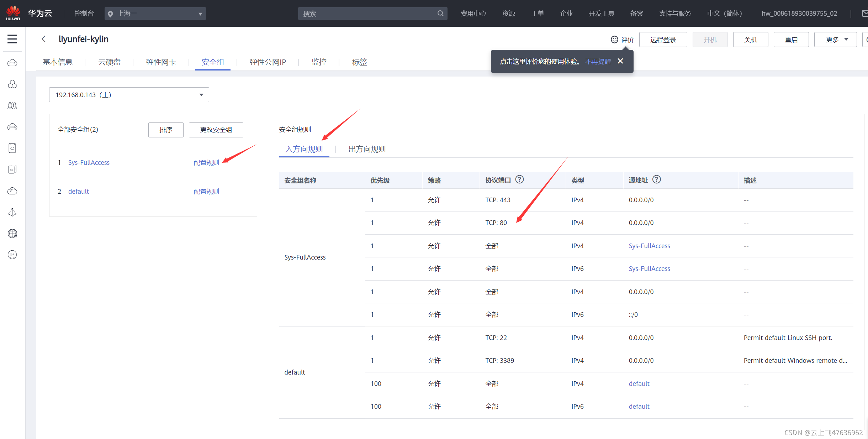This screenshot has width=868, height=439.
Task: Open 配置规则 for Sys-FullAccess
Action: click(x=206, y=163)
